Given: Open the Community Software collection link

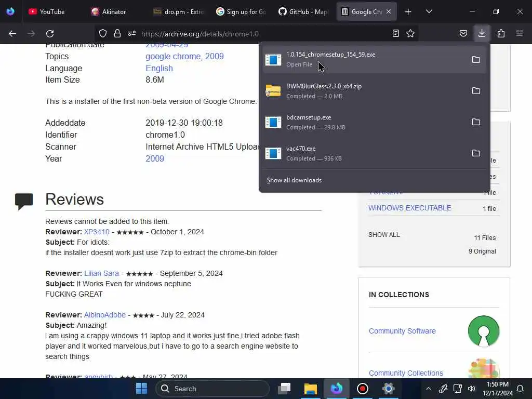Looking at the screenshot, I should click(402, 331).
